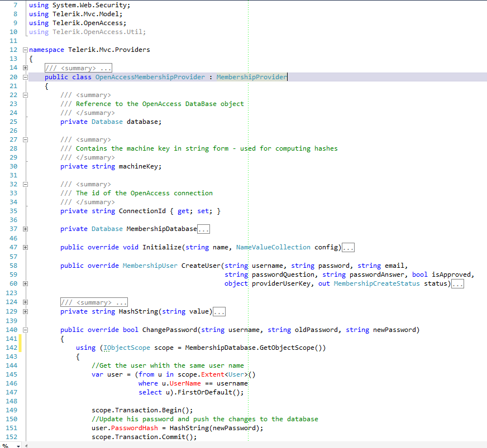The image size is (487, 448).
Task: Click 'MembershipCreateStatus' type on line 60
Action: (377, 283)
